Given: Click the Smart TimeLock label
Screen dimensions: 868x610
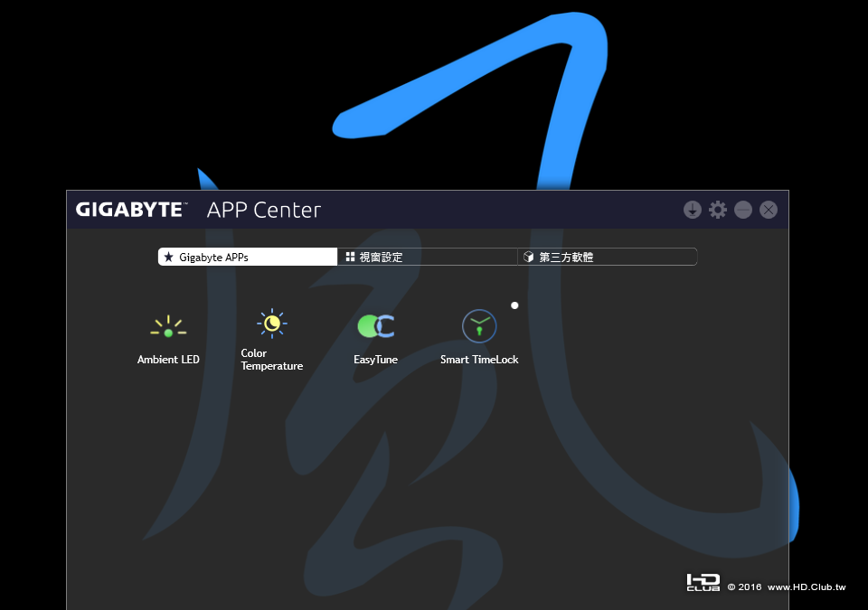Looking at the screenshot, I should tap(479, 360).
